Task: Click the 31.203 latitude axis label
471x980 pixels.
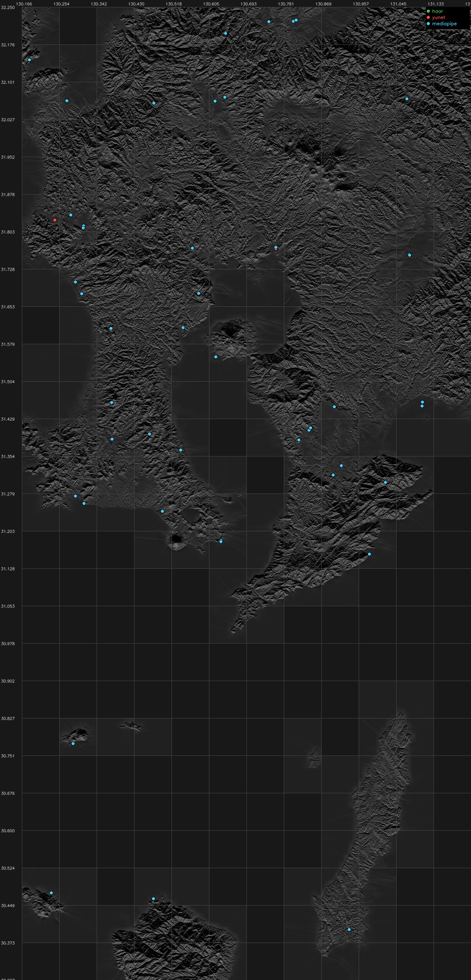Action: point(8,531)
